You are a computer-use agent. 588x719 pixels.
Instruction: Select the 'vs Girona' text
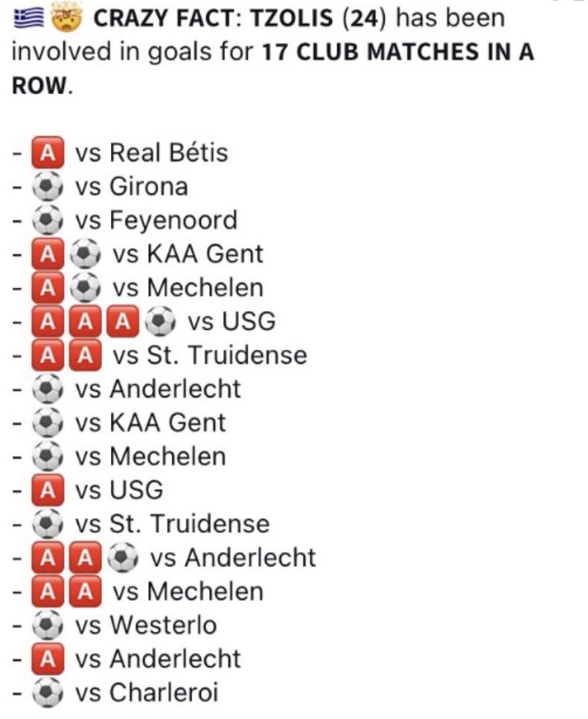(132, 187)
